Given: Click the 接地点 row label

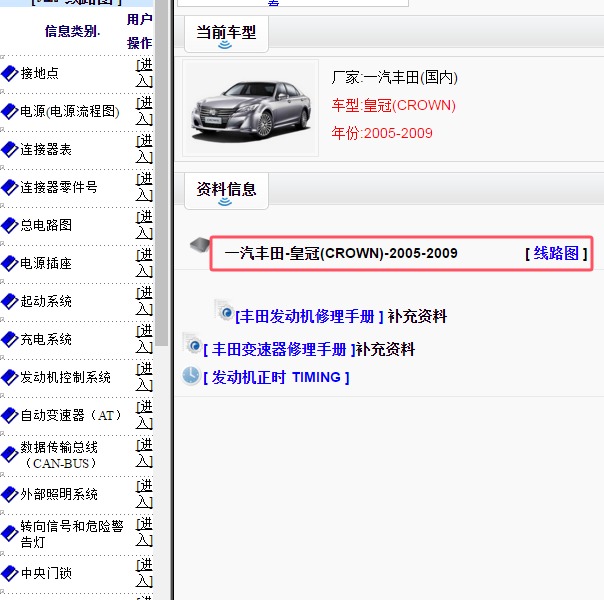Looking at the screenshot, I should click(39, 73).
